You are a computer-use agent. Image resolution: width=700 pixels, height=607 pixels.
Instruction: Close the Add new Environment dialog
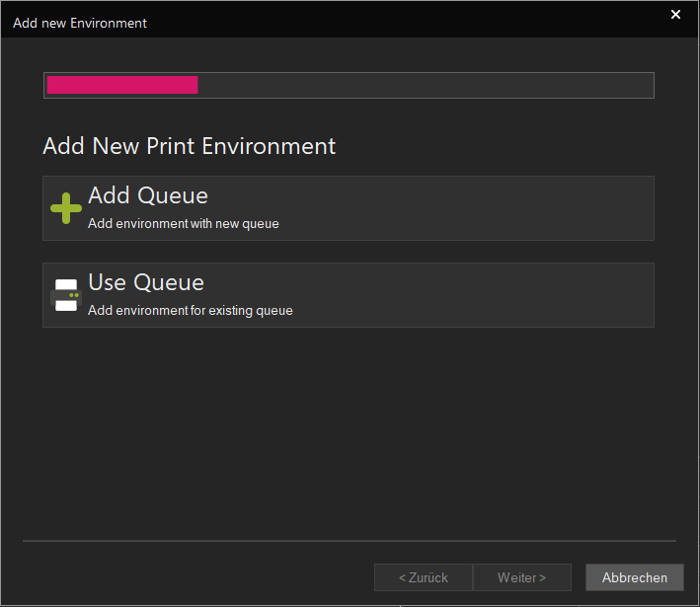click(x=675, y=15)
